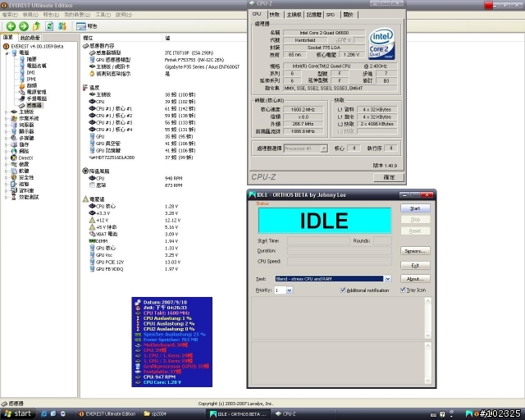Select the DirectX item in EVEREST tree
Screen dimensions: 525x420
[x=22, y=157]
